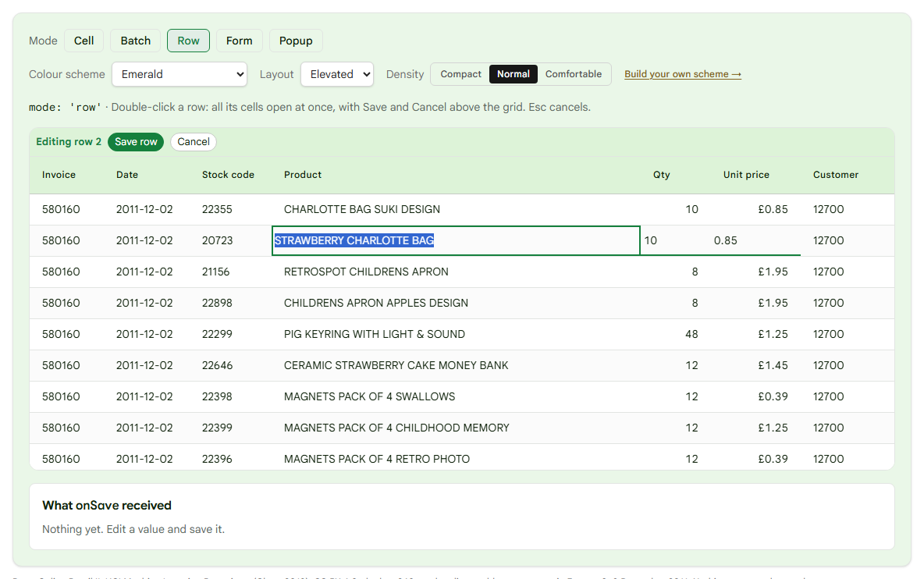Focus the STRAWBERRY CHARLOTTE BAG product input
The image size is (924, 579).
click(456, 240)
